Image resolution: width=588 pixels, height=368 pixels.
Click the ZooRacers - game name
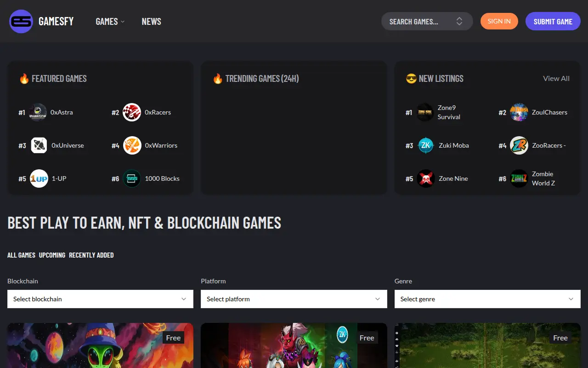coord(549,145)
